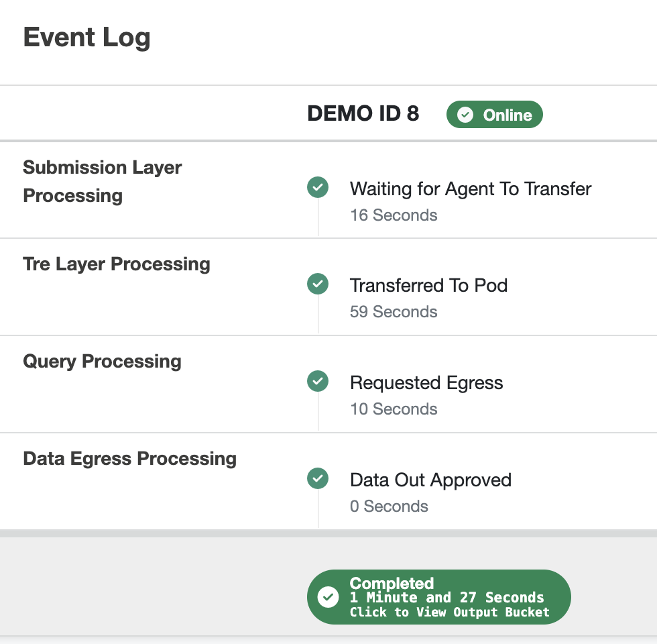Click the Transferred To Pod status text
Viewport: 657px width, 644px height.
(x=428, y=286)
